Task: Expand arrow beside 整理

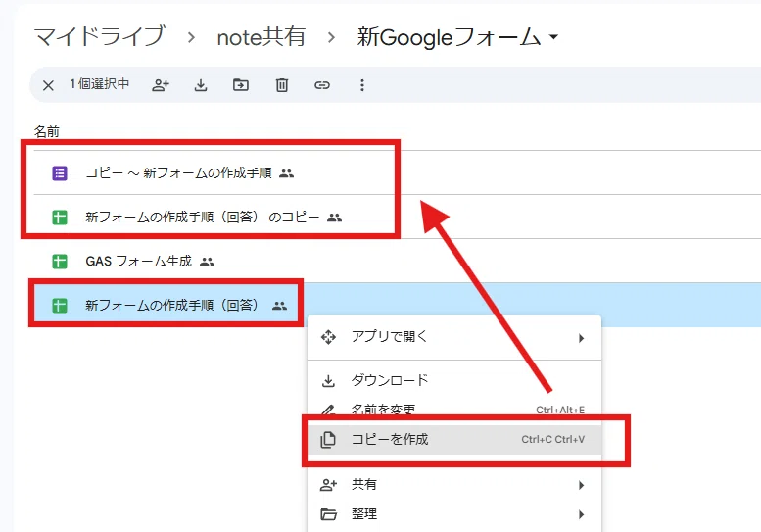Action: [x=581, y=514]
